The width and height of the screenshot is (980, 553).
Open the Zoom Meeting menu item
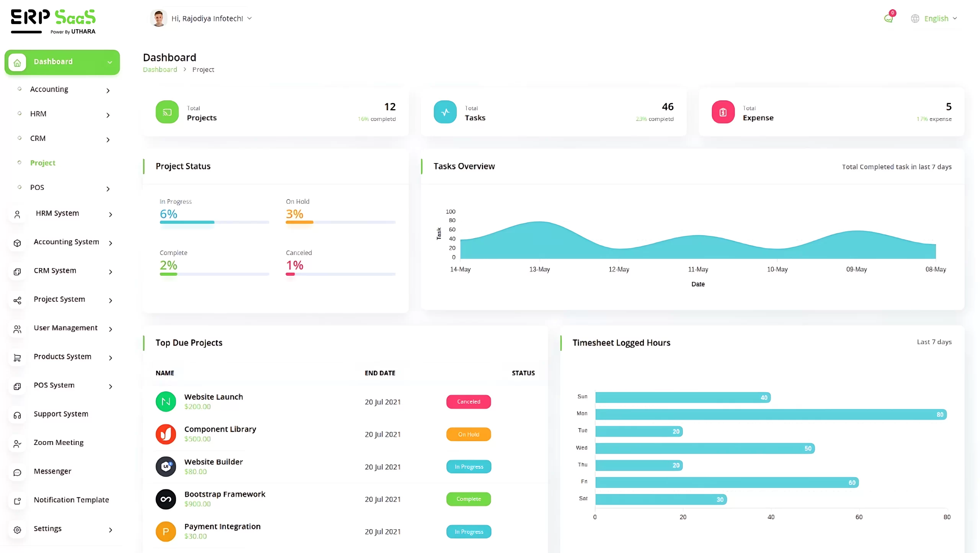coord(58,442)
